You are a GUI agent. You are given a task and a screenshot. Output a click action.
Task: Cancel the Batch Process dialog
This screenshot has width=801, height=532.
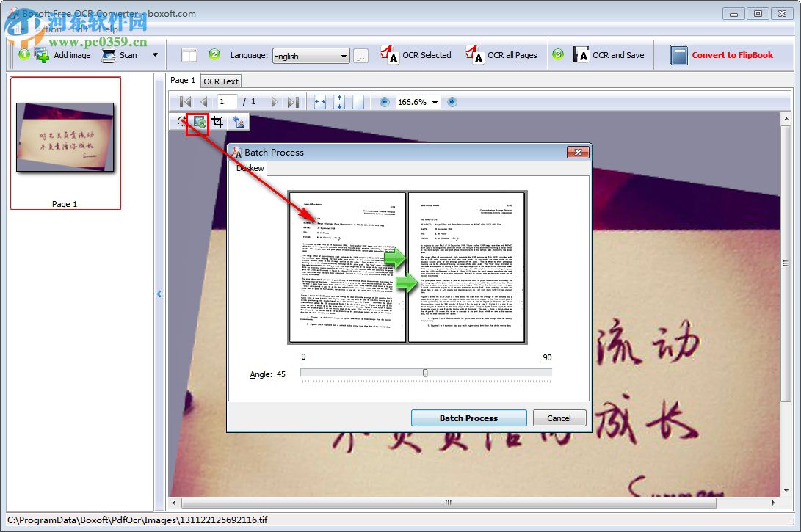[x=559, y=418]
